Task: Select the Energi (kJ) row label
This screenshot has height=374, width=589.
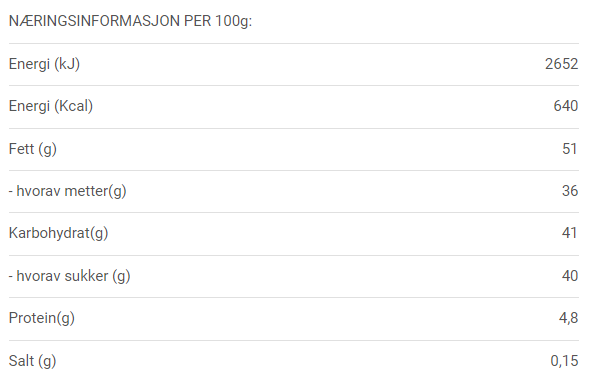Action: [x=44, y=64]
